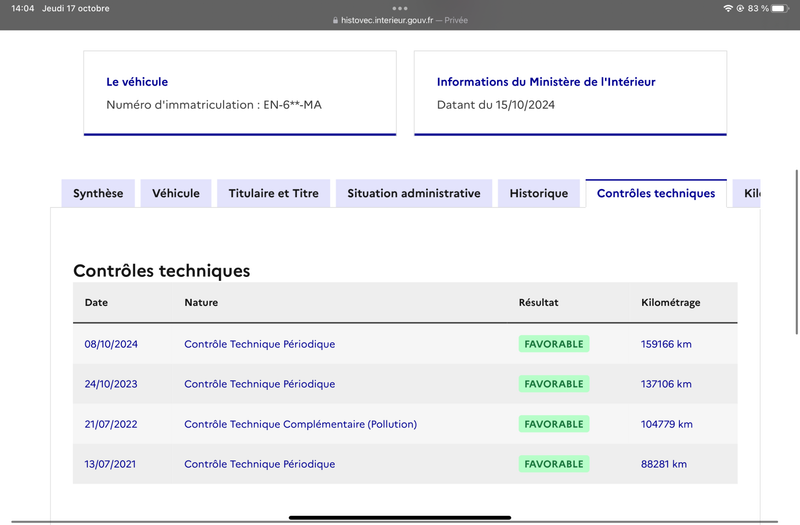Click the FAVORABLE badge for 24/10/2023
The height and width of the screenshot is (525, 800).
pyautogui.click(x=554, y=384)
